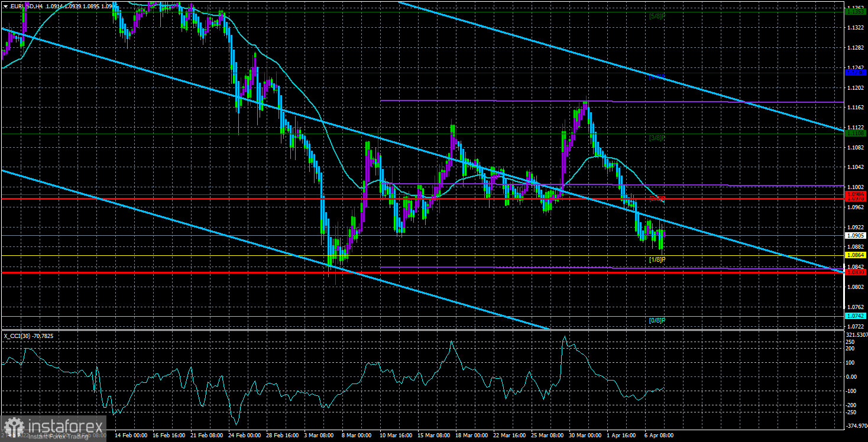The height and width of the screenshot is (442, 868).
Task: Click the 21 Feb 08:00 time label
Action: point(206,435)
